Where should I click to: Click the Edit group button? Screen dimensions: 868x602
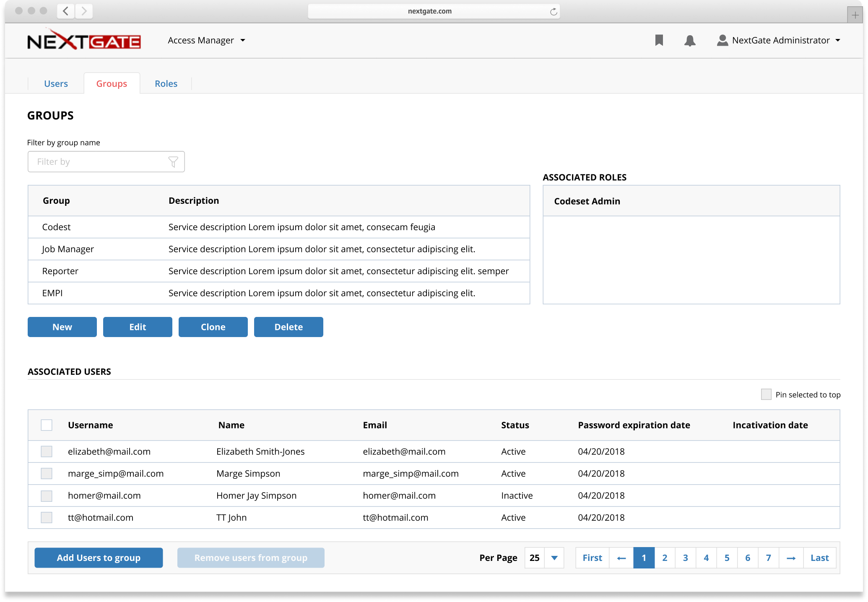coord(138,327)
